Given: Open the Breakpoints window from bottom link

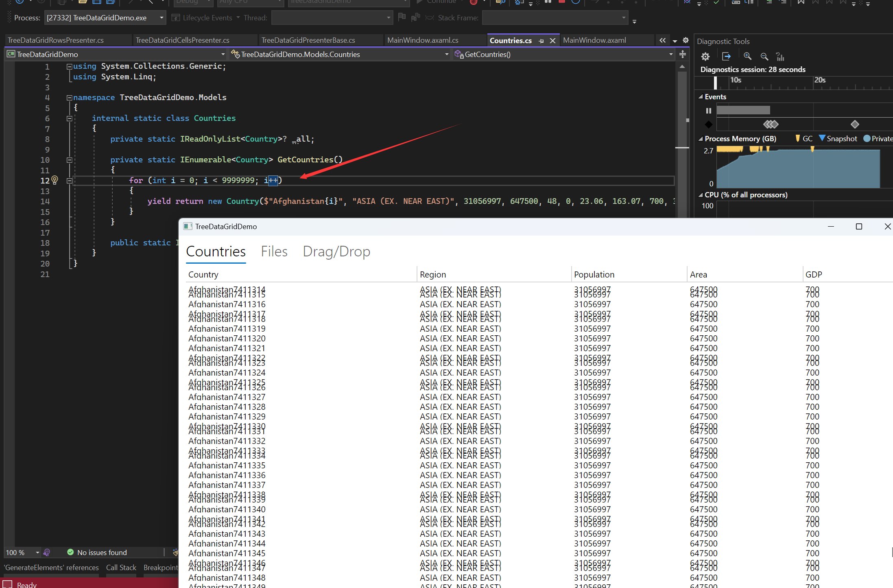Looking at the screenshot, I should tap(161, 567).
